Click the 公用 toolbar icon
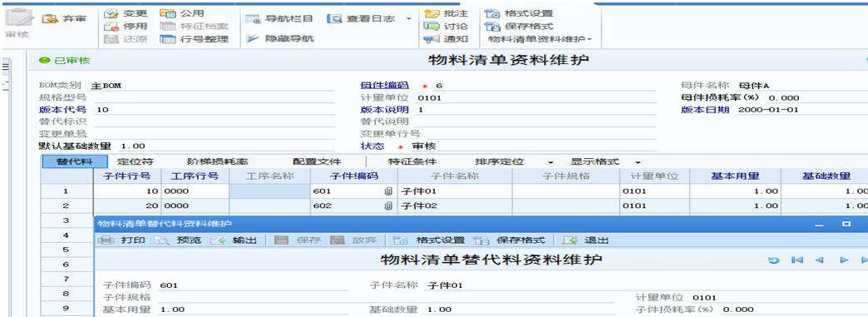 click(x=167, y=12)
